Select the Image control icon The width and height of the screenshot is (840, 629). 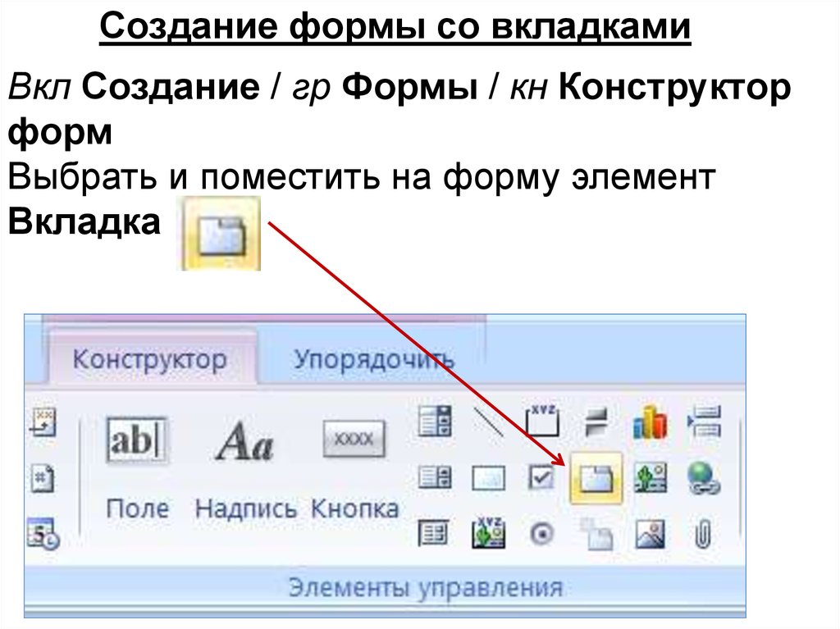pos(649,534)
